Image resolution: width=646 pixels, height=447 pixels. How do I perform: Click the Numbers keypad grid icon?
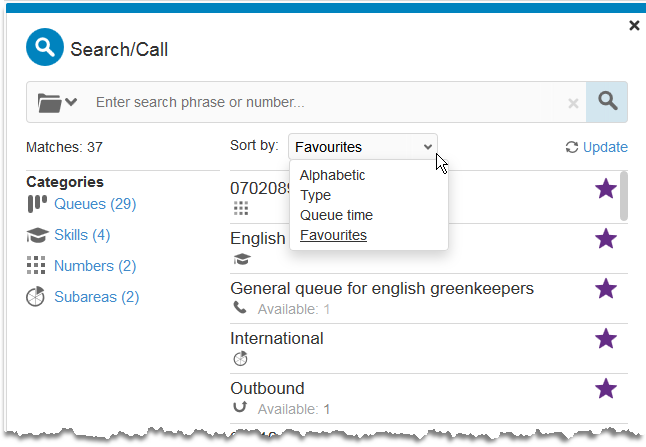click(36, 265)
